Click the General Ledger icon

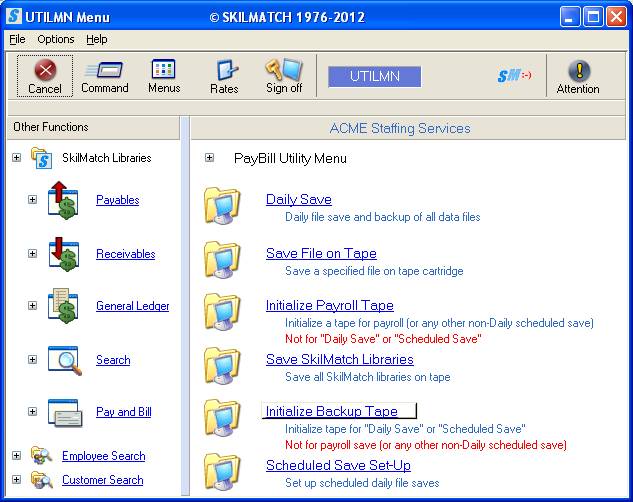point(63,305)
